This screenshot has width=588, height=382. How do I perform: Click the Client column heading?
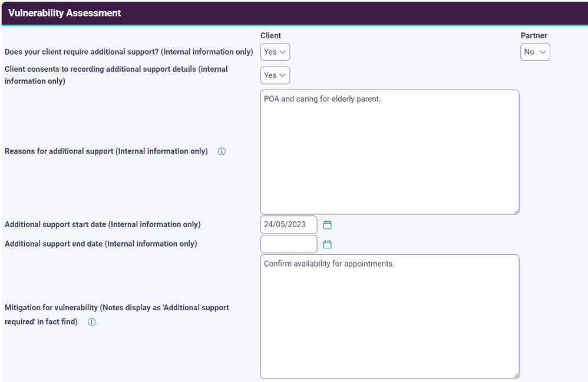pos(270,35)
